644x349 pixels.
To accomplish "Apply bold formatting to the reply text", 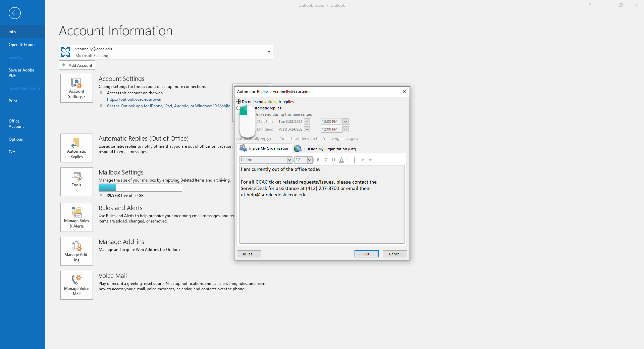I will pos(318,160).
